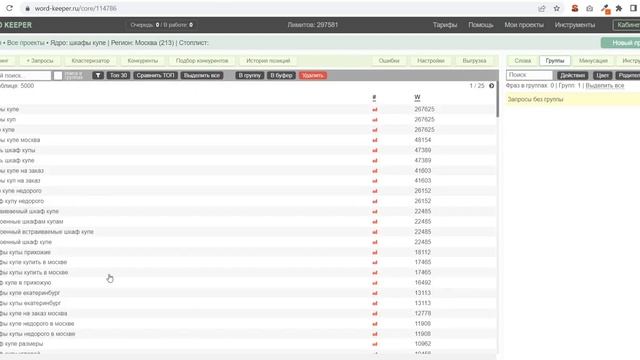
Task: Click the Все проекты breadcrumb link
Action: click(x=26, y=43)
